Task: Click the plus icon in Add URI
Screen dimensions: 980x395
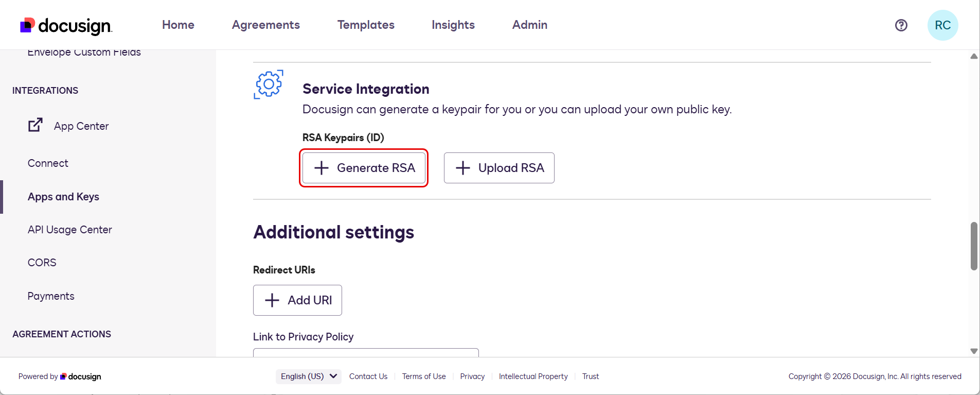Action: point(272,300)
